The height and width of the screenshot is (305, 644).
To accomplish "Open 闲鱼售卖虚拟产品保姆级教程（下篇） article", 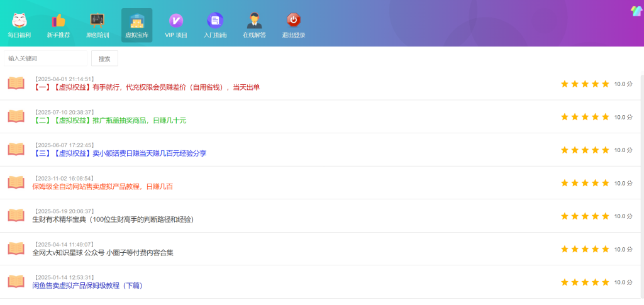I will tap(88, 286).
